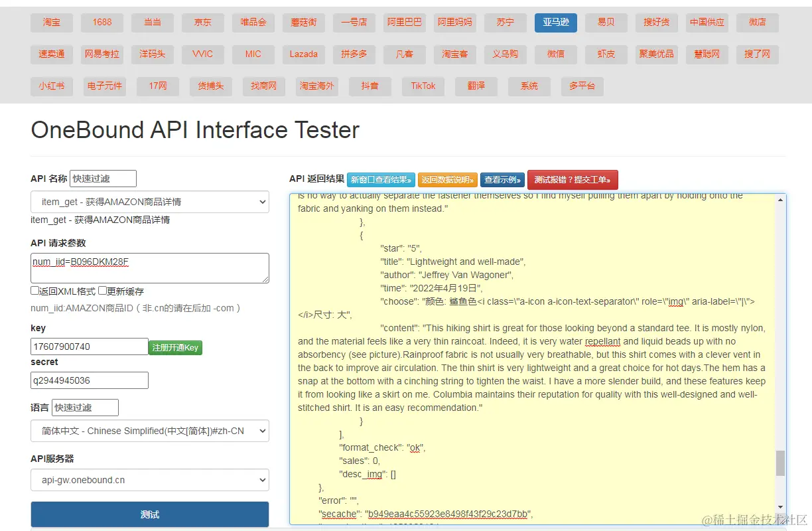Click the scrollbar up arrow in results
This screenshot has width=812, height=531.
(780, 200)
